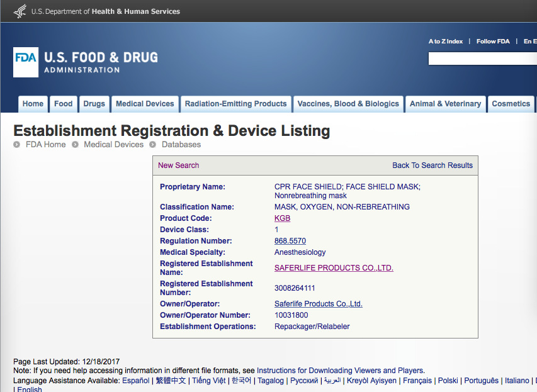Open regulation number 868.5570 link
This screenshot has height=392, width=537.
pos(290,241)
